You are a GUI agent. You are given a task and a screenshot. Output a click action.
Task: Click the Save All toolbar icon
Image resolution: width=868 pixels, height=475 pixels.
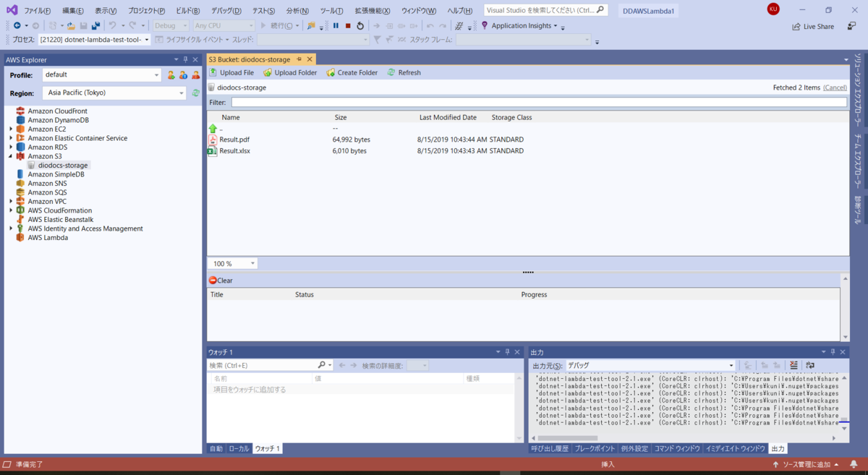(95, 25)
